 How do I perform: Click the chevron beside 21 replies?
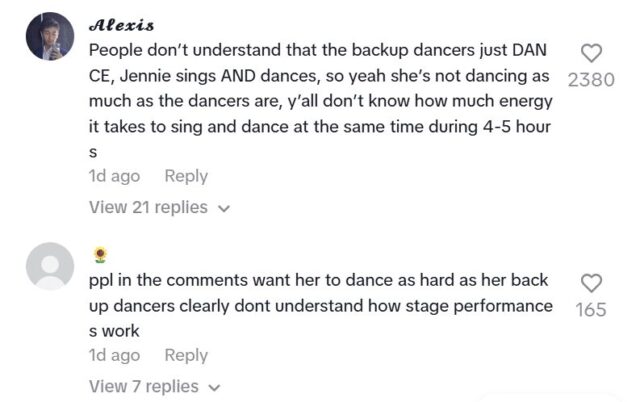tap(224, 208)
